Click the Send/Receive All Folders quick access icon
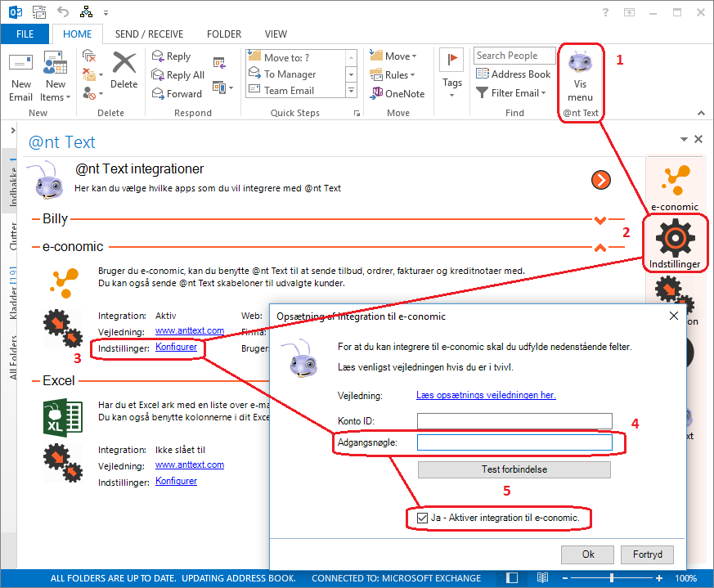This screenshot has width=714, height=588. click(39, 12)
